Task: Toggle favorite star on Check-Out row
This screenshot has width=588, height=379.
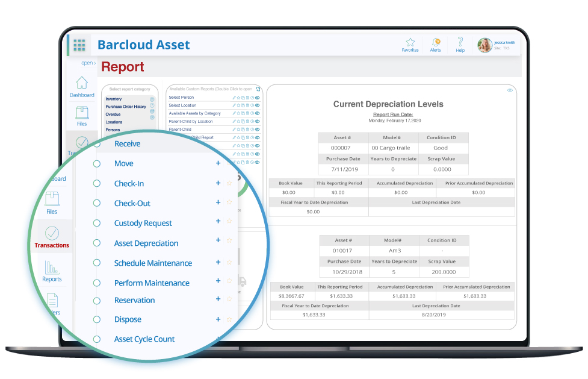Action: point(229,202)
